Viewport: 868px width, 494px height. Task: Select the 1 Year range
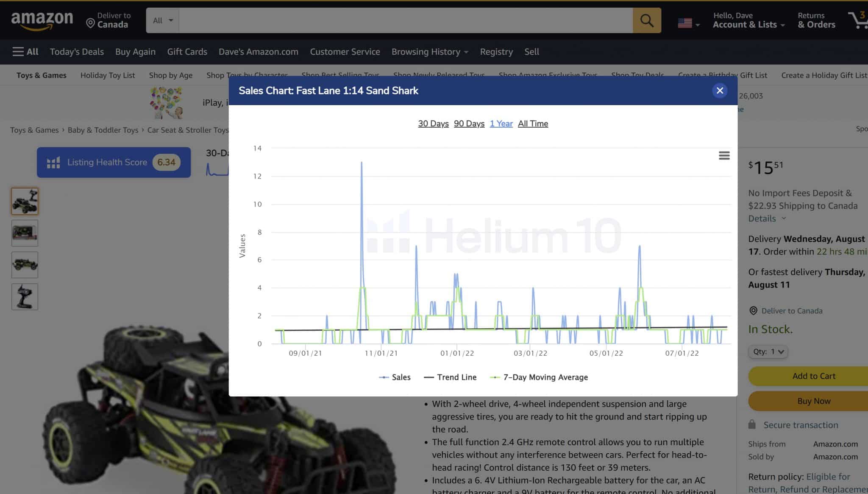coord(501,123)
